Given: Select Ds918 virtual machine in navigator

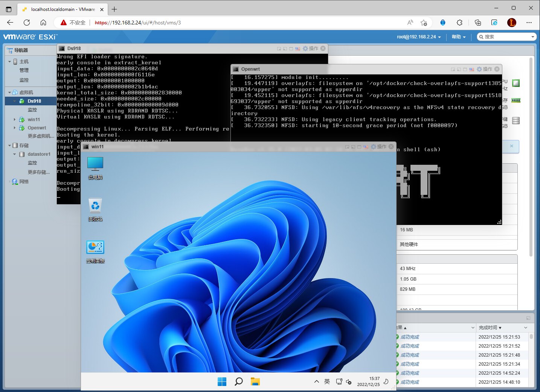Looking at the screenshot, I should pyautogui.click(x=34, y=101).
